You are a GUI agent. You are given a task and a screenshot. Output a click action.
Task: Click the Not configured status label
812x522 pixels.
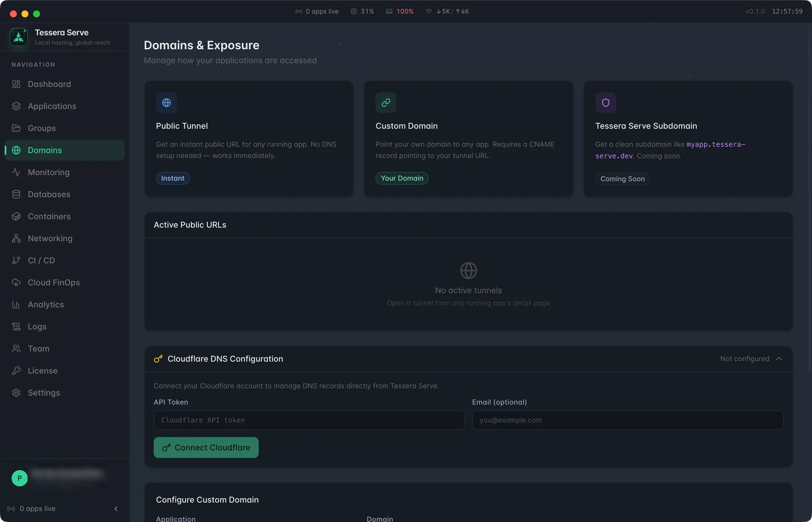pos(745,359)
